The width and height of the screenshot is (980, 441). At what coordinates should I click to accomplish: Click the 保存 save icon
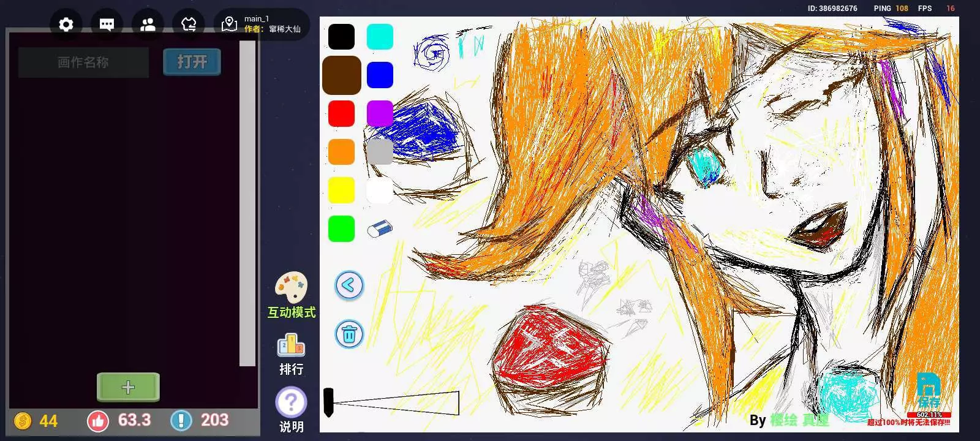point(928,392)
